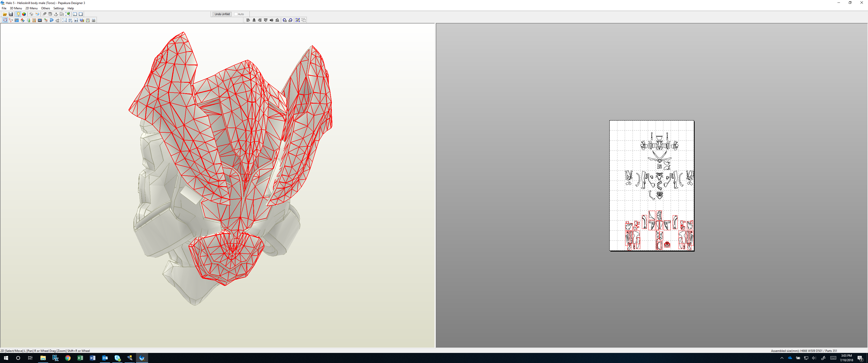Select the colored pencils edge color tool

pyautogui.click(x=22, y=20)
